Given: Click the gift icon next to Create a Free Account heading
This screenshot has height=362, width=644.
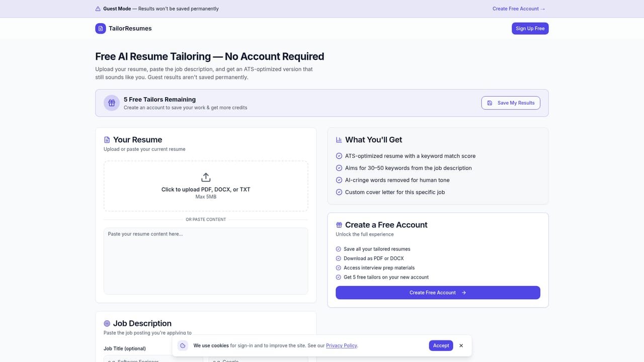Looking at the screenshot, I should pyautogui.click(x=339, y=225).
